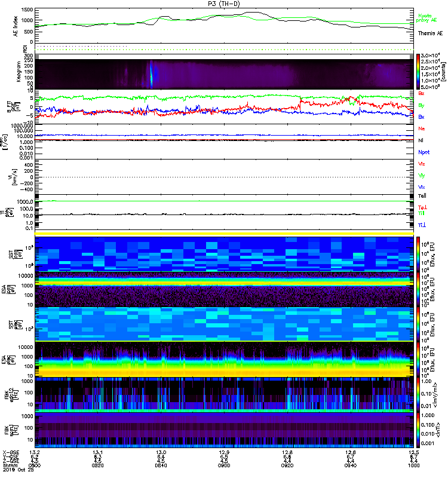Click the color bar beside the SST ion spectrogram
448x478 pixels.
point(418,253)
